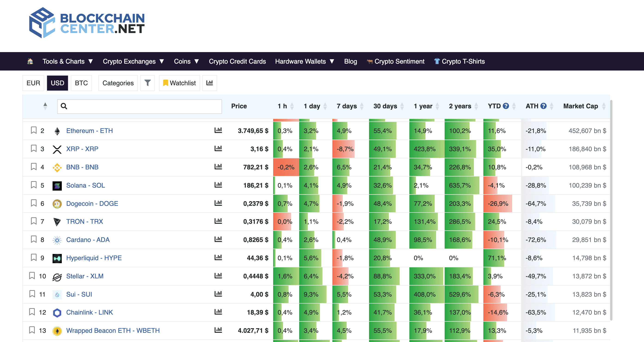The width and height of the screenshot is (644, 342).
Task: Open Wrapped Beacon ETH - WBETH link
Action: tap(113, 330)
